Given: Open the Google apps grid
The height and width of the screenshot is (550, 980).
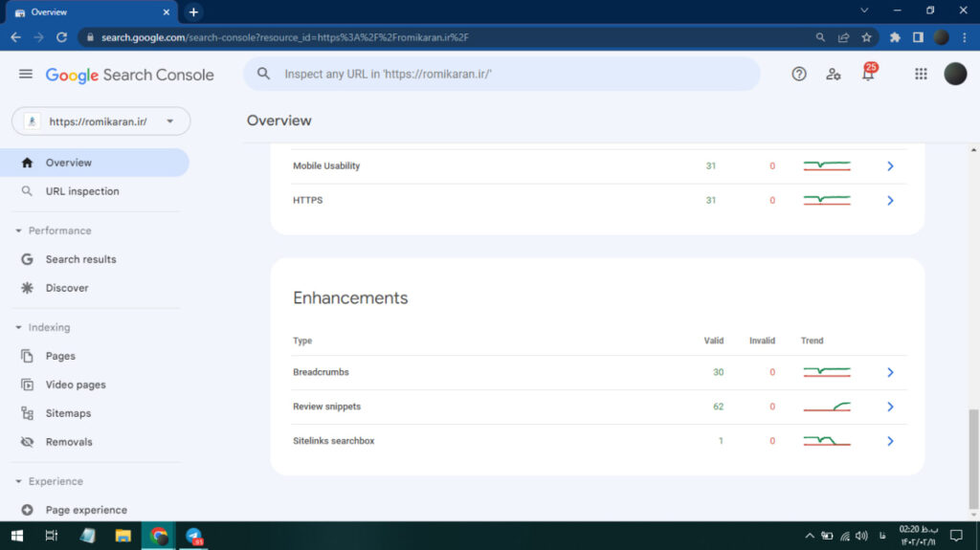Looking at the screenshot, I should tap(921, 75).
